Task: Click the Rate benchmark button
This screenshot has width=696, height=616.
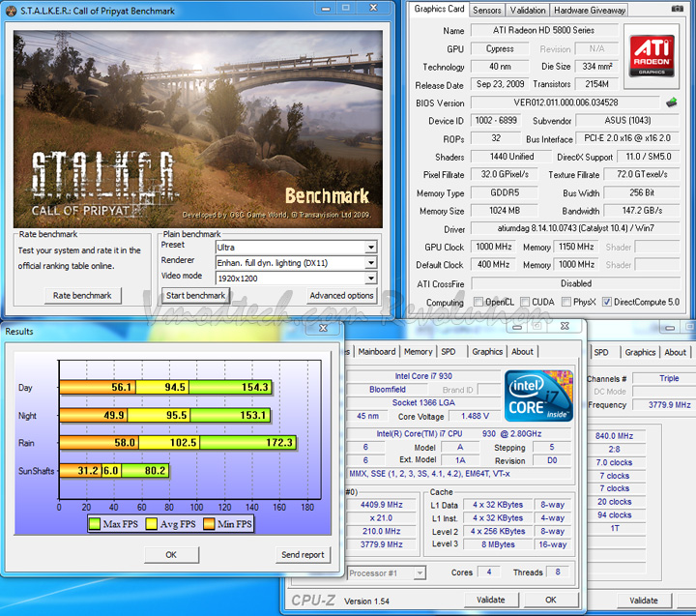Action: click(82, 295)
